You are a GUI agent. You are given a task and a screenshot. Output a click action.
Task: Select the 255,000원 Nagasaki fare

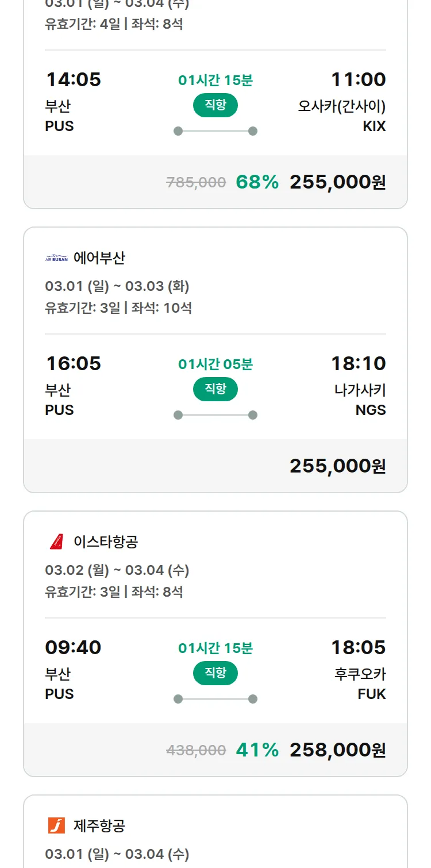click(337, 466)
